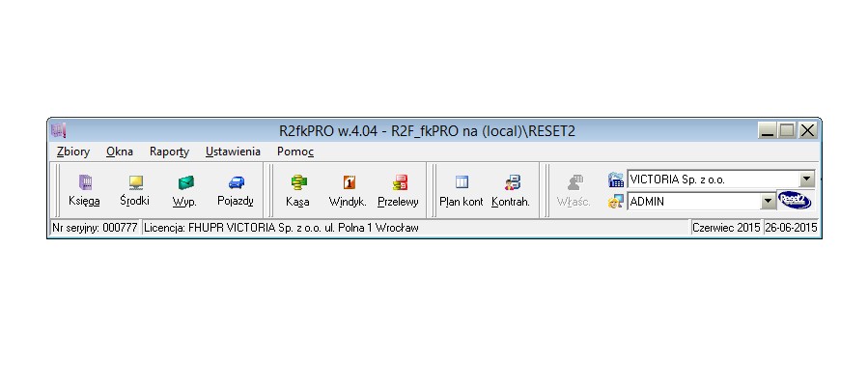Click the application icon in title bar
The width and height of the screenshot is (868, 387).
click(x=58, y=130)
